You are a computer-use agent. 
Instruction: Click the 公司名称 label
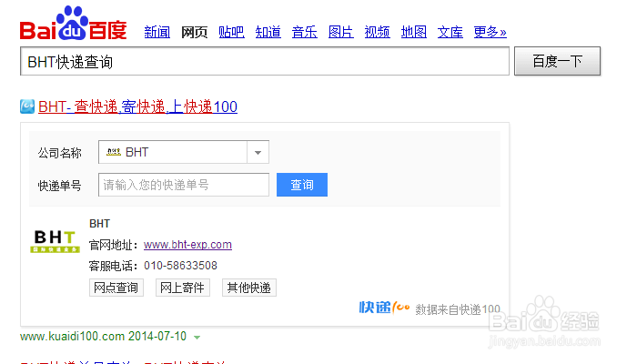pos(60,153)
